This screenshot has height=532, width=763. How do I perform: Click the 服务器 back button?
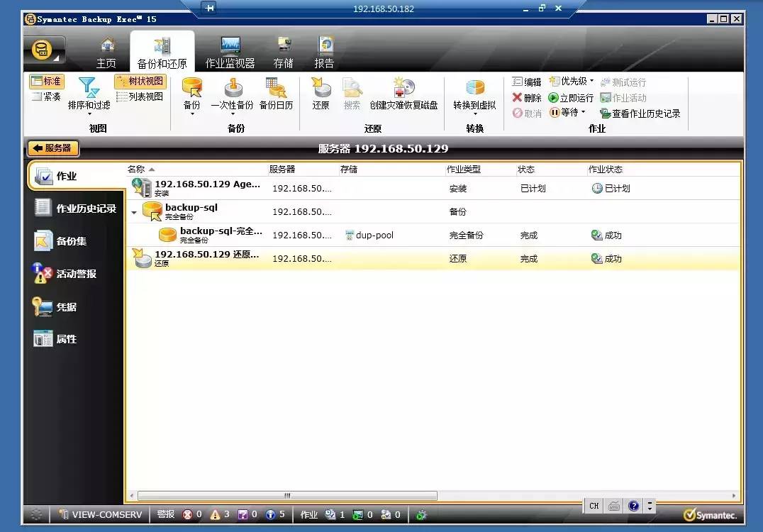click(x=53, y=148)
